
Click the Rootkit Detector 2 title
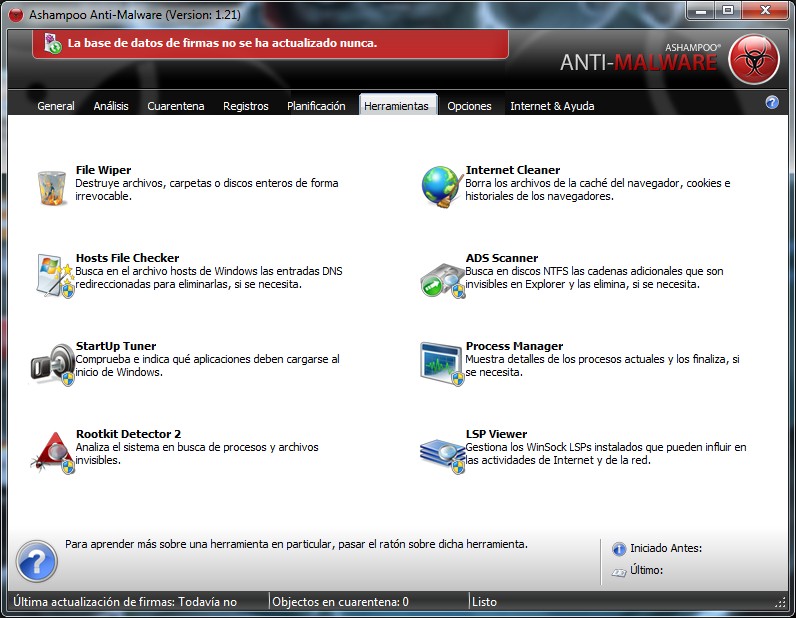128,434
